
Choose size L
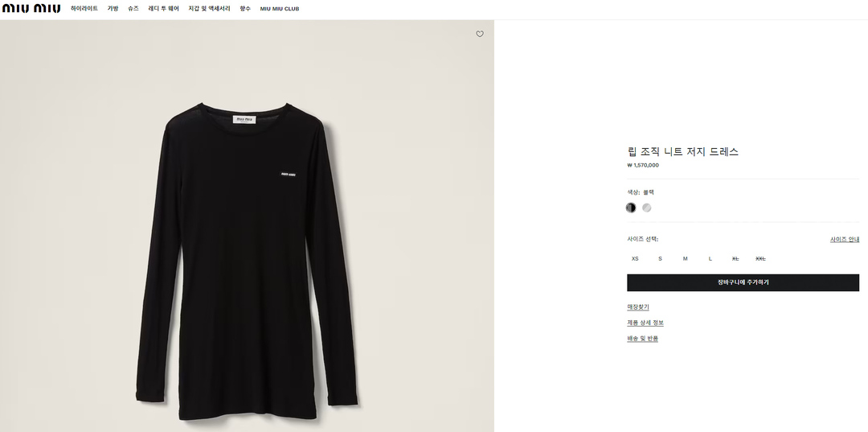click(710, 258)
